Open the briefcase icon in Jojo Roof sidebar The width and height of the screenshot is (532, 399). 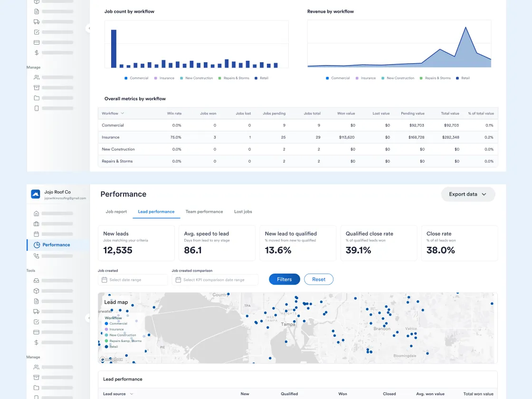(x=36, y=224)
